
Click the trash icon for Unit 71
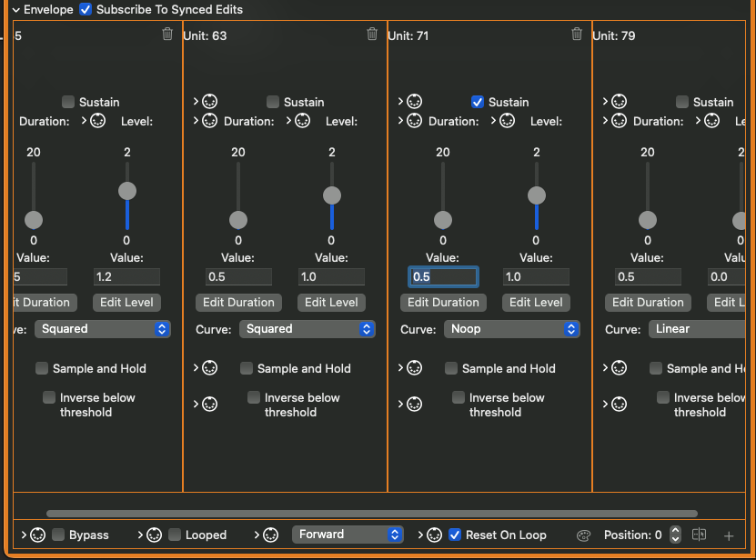[x=577, y=35]
